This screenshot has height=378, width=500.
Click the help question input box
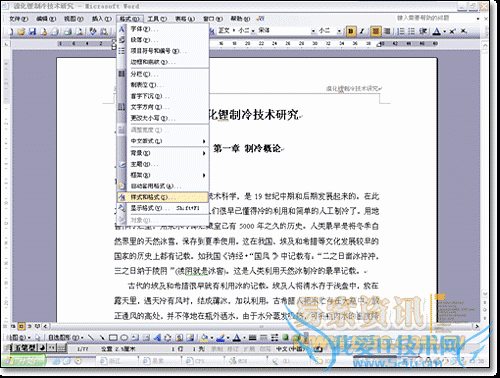(437, 18)
